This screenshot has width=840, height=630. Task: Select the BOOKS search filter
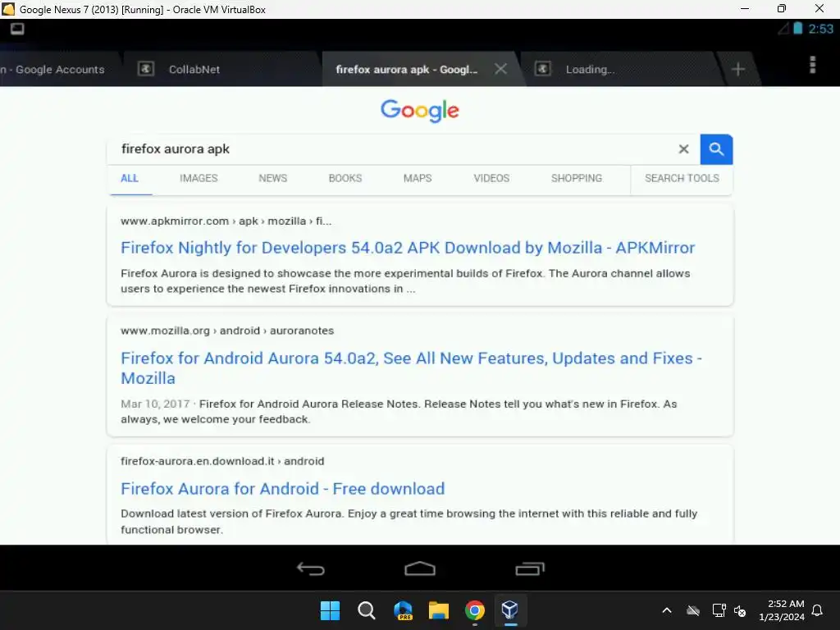pyautogui.click(x=345, y=178)
